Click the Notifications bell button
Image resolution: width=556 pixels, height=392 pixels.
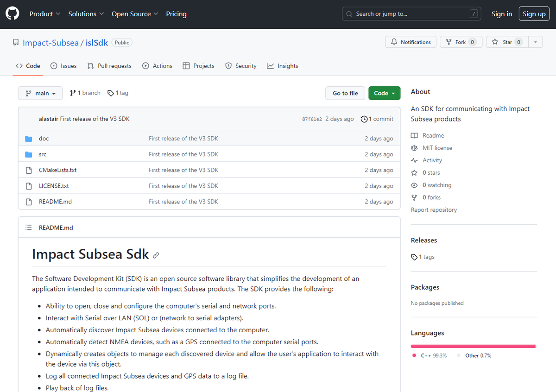(x=411, y=42)
